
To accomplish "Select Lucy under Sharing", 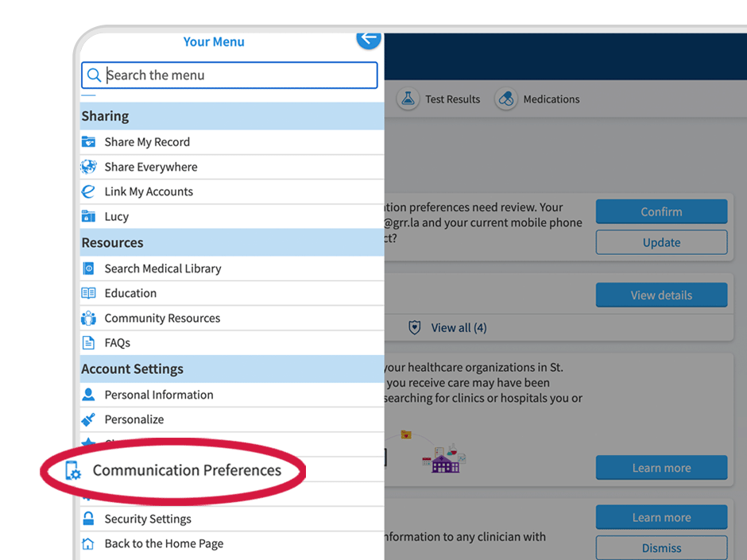I will [x=116, y=216].
